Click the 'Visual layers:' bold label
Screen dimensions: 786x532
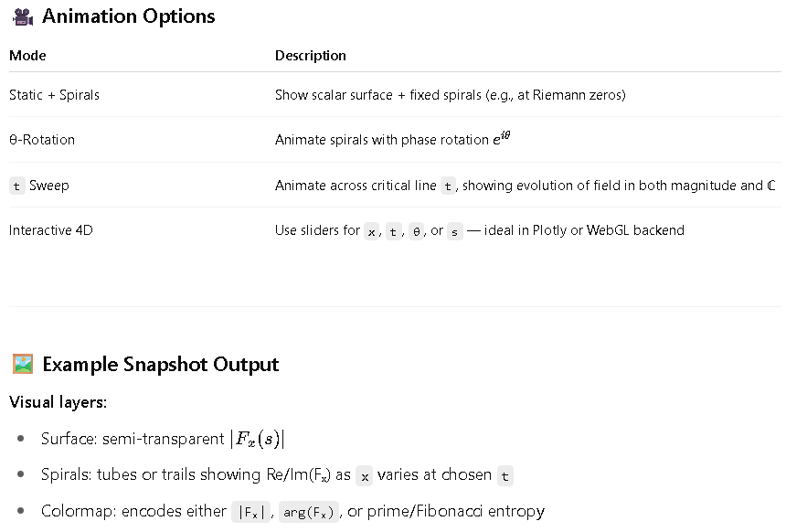(58, 402)
